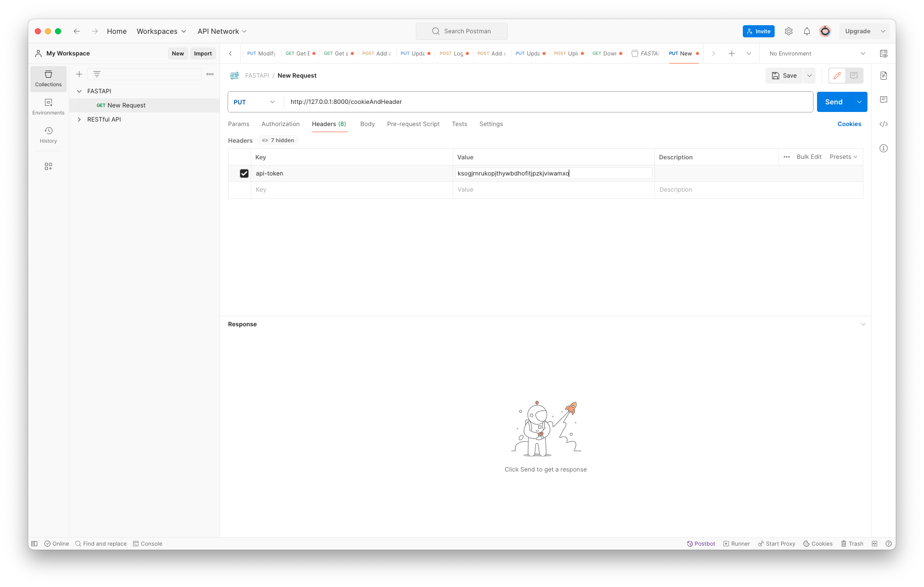The height and width of the screenshot is (587, 924).
Task: Open the Cookies link beside request tabs
Action: click(x=849, y=124)
